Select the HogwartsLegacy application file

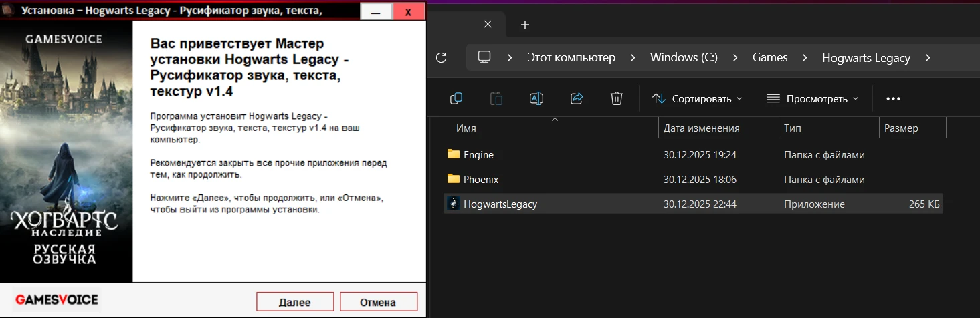[x=500, y=204]
